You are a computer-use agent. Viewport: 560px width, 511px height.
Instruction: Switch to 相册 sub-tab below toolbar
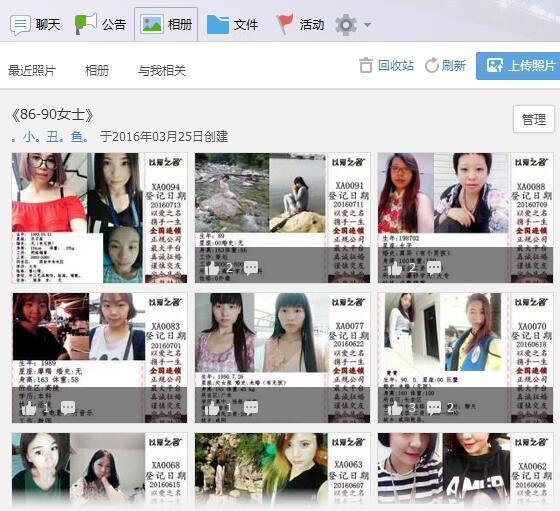pyautogui.click(x=97, y=70)
